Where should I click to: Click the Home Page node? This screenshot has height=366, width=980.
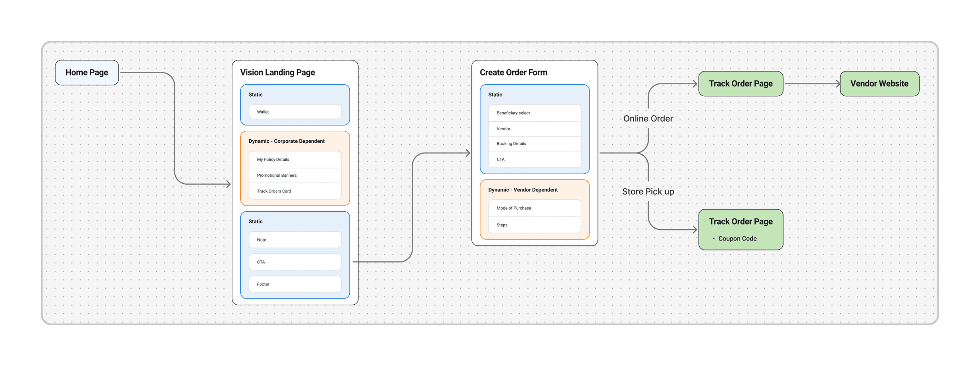pyautogui.click(x=87, y=72)
